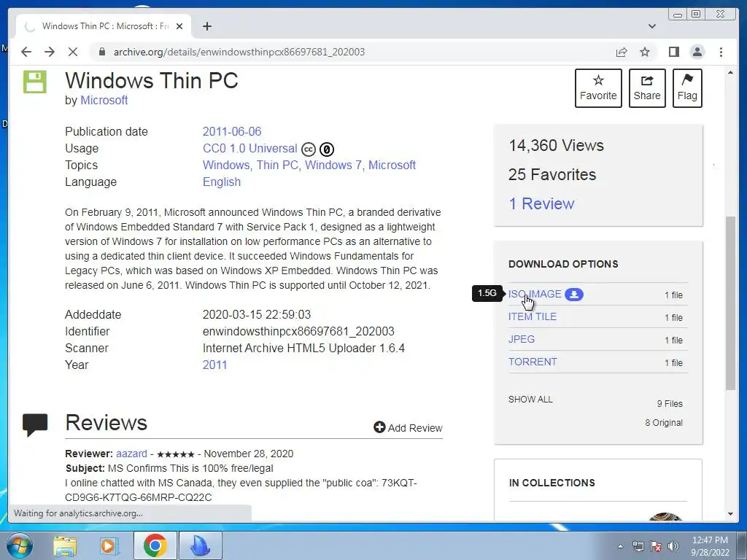Click the public domain zero icon
The width and height of the screenshot is (747, 560).
[x=326, y=149]
